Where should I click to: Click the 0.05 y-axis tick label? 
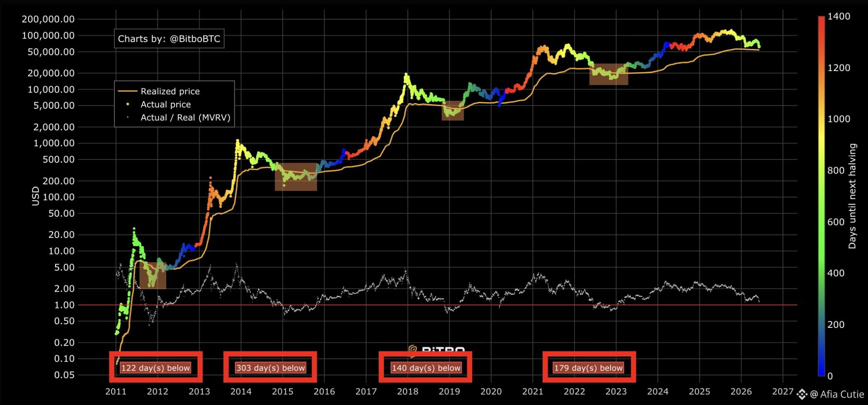point(64,375)
